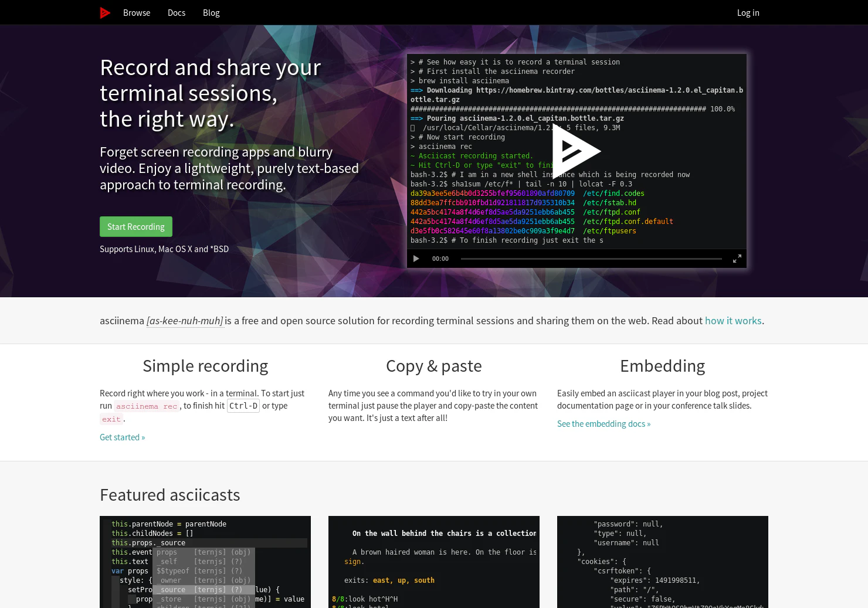Click the "Copy & paste" heading
The image size is (868, 608).
[x=434, y=366]
